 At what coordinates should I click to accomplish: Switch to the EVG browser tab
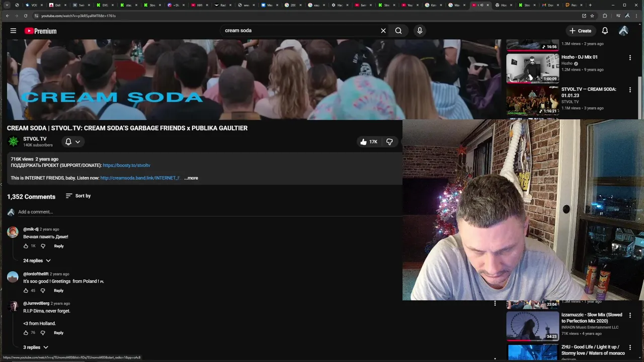coord(105,5)
